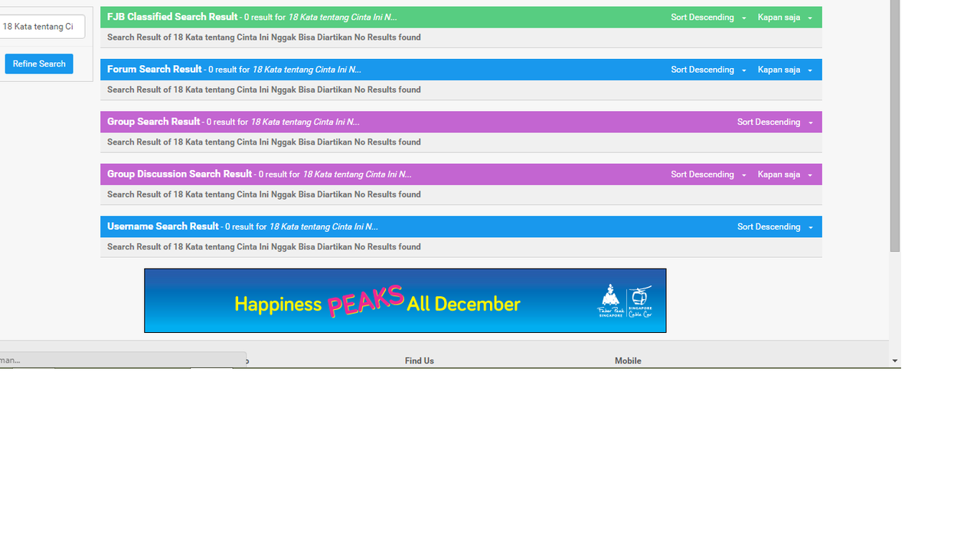980x551 pixels.
Task: Open Sort Descending dropdown in Username Search header
Action: 775,227
